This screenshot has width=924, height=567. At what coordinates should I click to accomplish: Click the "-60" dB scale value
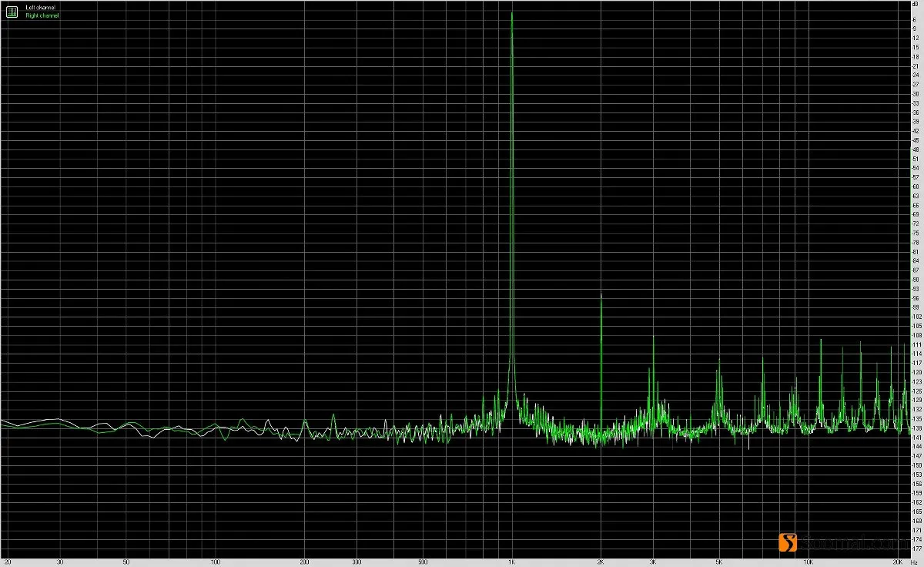tap(915, 186)
